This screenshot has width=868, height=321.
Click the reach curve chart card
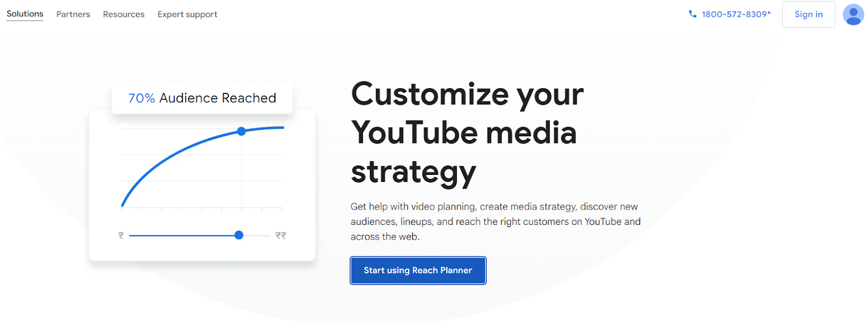click(x=202, y=185)
